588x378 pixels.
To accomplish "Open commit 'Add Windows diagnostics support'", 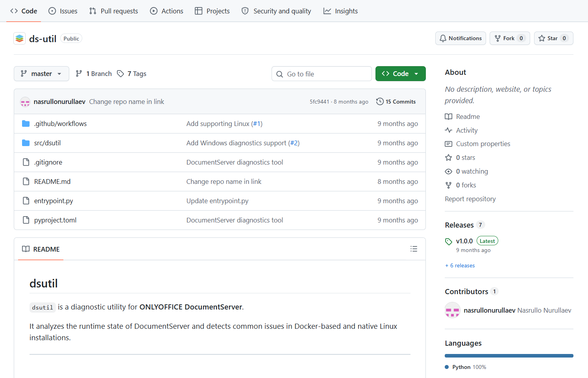I will point(236,143).
